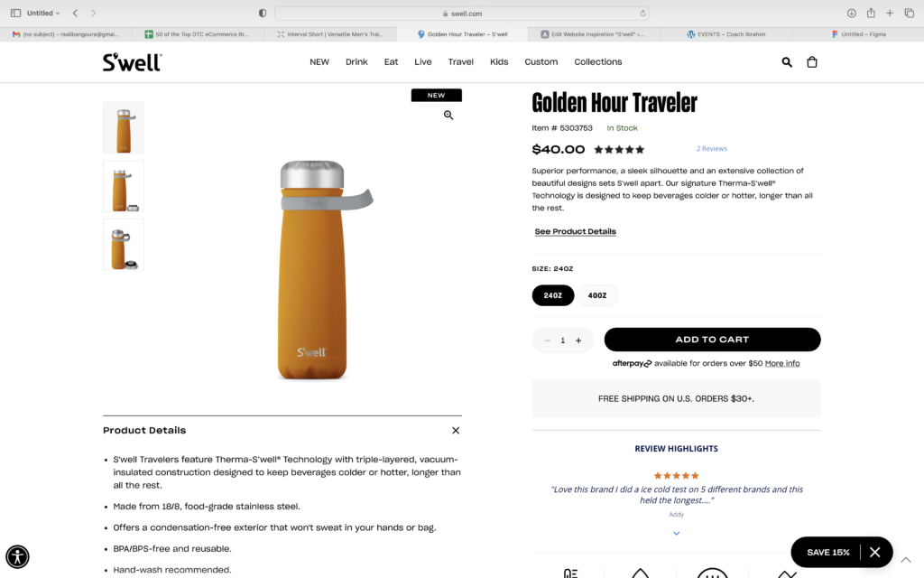
Task: Open Safari downloads icon
Action: pyautogui.click(x=852, y=13)
